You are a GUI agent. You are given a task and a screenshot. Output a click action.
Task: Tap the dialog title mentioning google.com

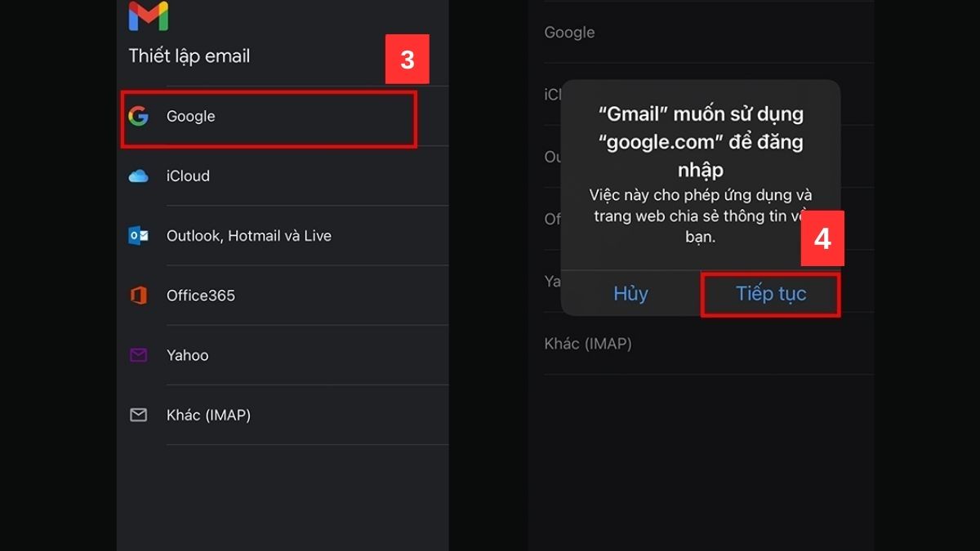[701, 141]
